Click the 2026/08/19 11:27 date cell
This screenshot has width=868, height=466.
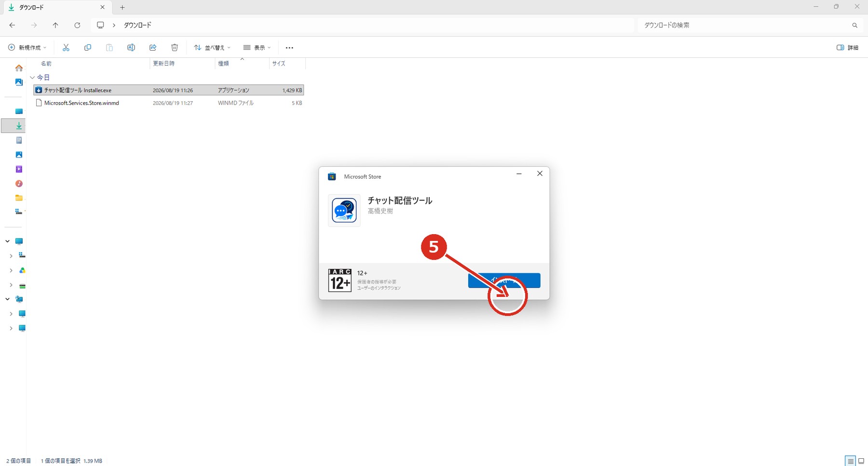coord(173,103)
